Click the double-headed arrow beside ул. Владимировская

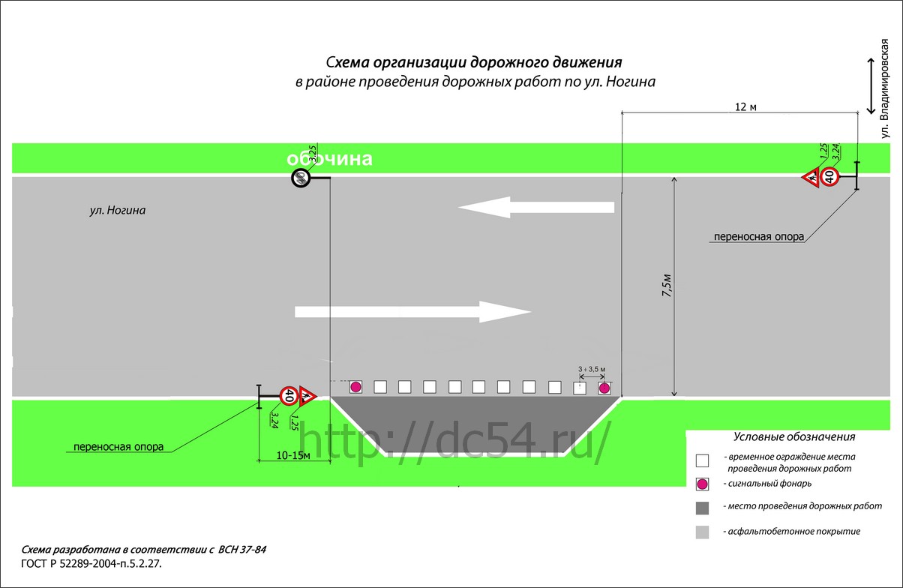871,86
